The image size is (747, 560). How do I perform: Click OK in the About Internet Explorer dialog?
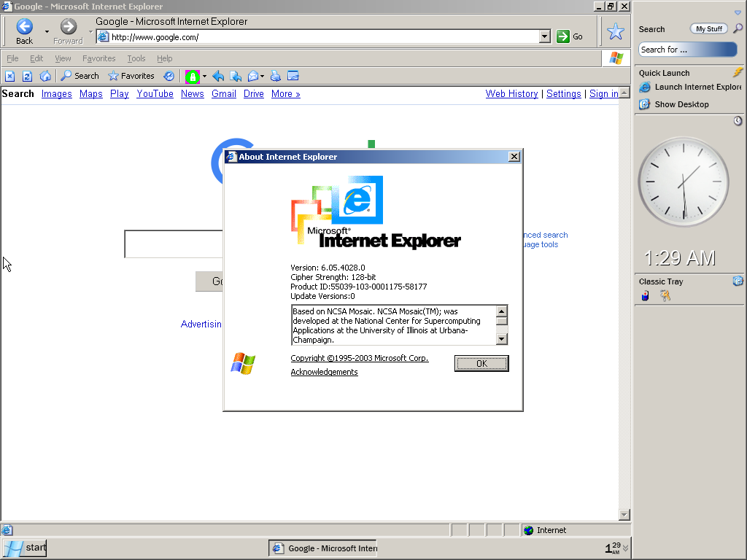point(481,363)
